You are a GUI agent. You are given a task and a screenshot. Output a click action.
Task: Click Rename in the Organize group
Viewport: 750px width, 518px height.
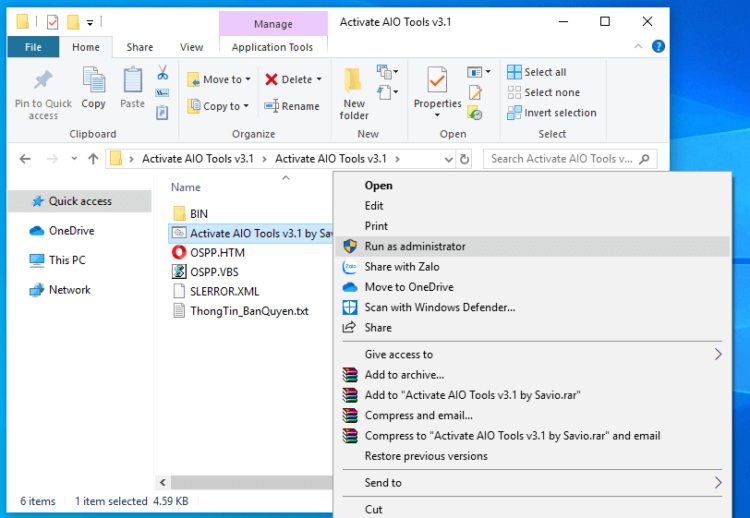292,106
